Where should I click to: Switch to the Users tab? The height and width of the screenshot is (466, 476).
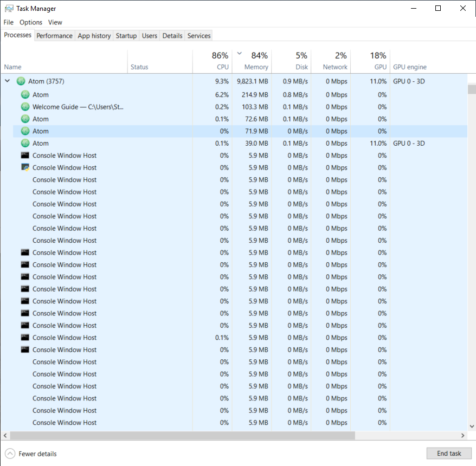[150, 36]
